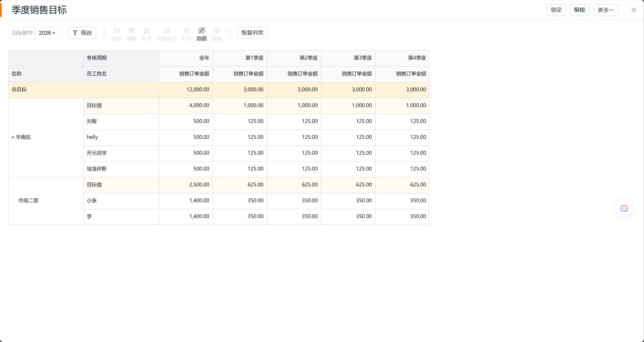Click the 锁定 button
This screenshot has height=342, width=644.
click(556, 10)
